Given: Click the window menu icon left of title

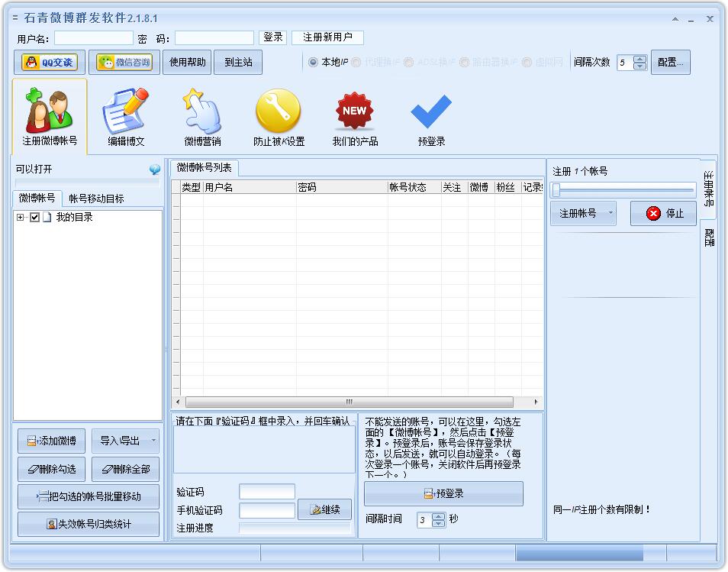Looking at the screenshot, I should [15, 18].
